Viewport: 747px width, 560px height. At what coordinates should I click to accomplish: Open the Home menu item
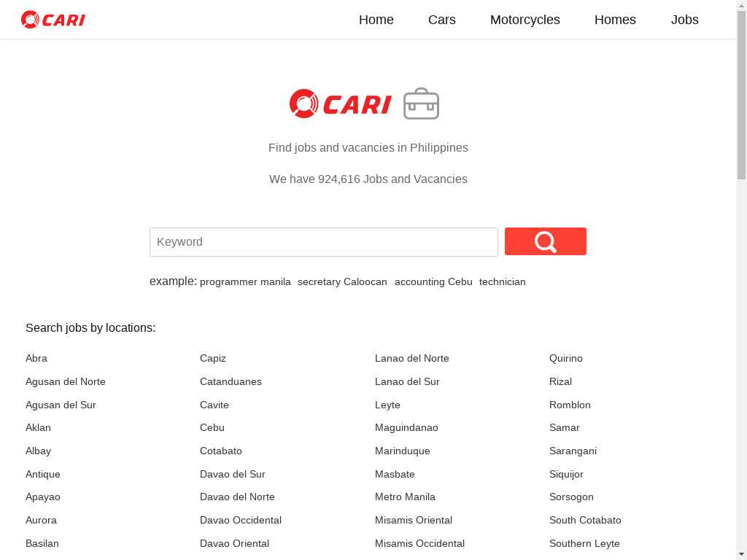376,20
